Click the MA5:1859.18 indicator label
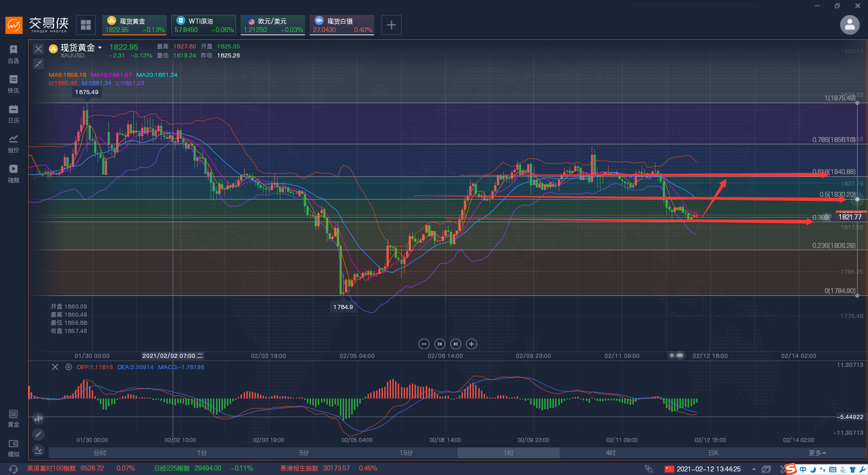Screen dimensions: 868x475 67,75
